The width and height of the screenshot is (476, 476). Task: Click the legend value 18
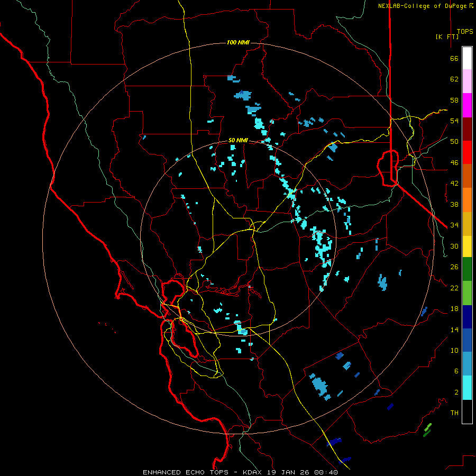coord(454,309)
